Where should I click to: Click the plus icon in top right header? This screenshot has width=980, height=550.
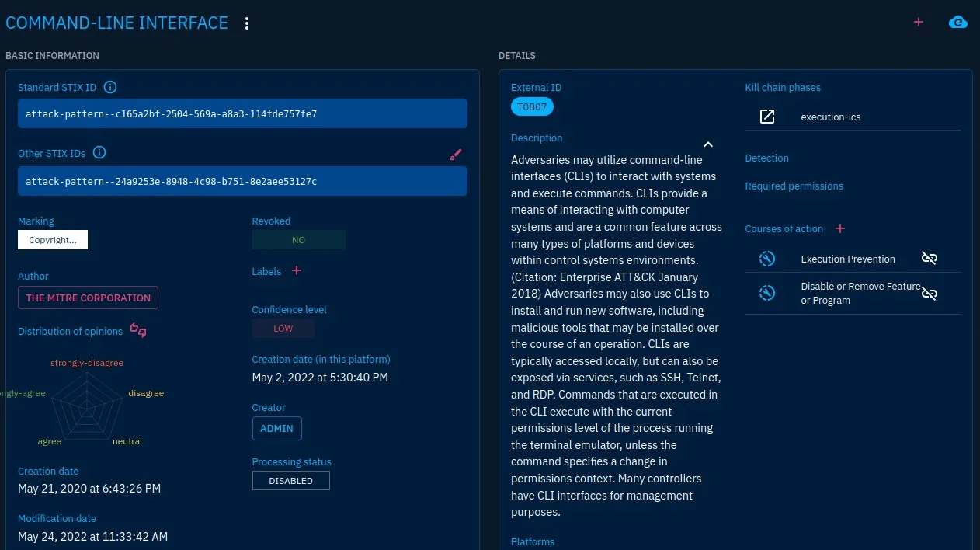(x=919, y=23)
